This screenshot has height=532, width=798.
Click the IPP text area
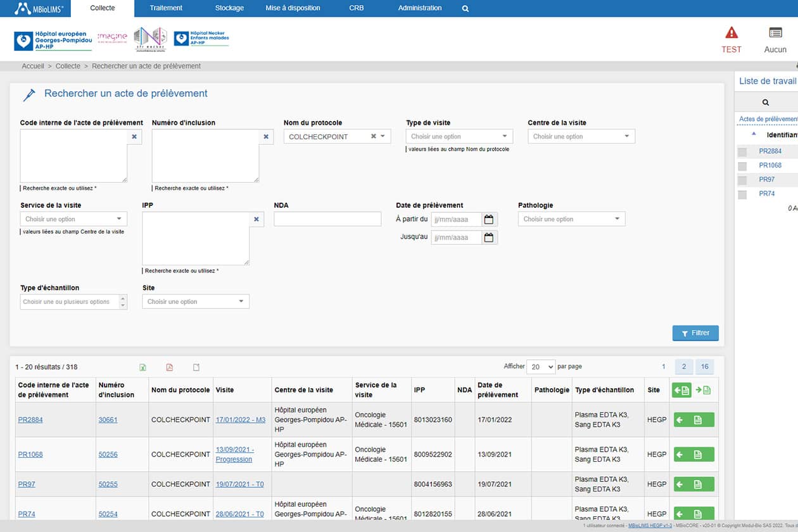tap(196, 238)
